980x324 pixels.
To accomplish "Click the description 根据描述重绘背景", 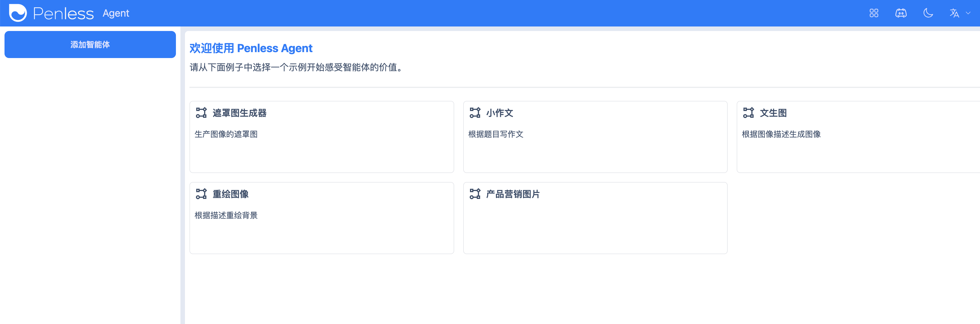I will pos(226,215).
